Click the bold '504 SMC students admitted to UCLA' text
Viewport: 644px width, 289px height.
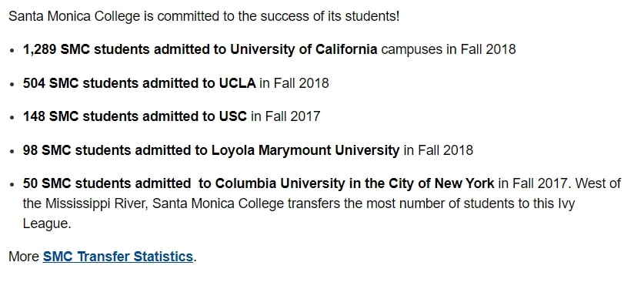click(x=139, y=83)
